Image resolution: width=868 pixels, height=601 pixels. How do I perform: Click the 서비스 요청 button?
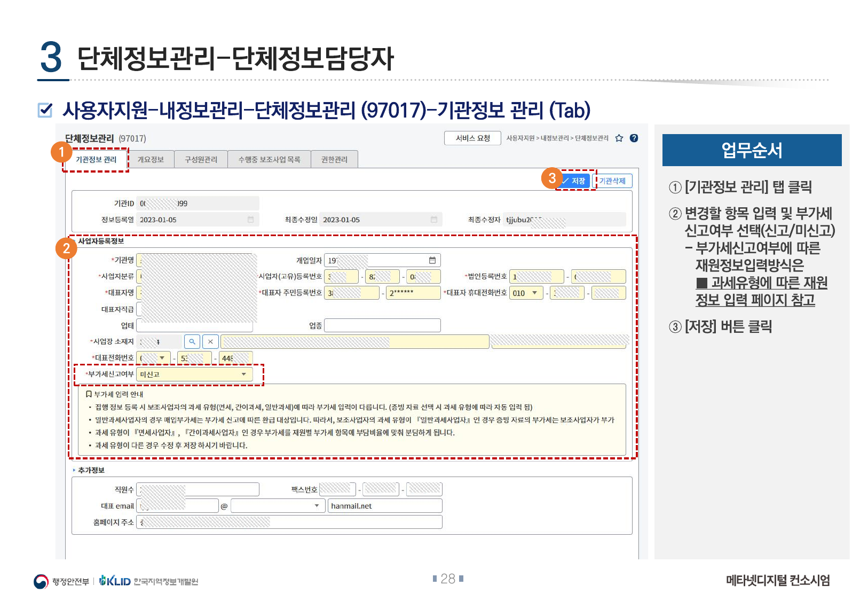coord(472,138)
